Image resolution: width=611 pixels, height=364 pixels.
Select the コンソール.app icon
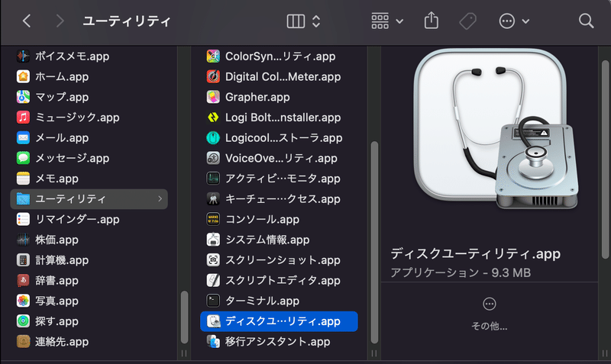213,219
